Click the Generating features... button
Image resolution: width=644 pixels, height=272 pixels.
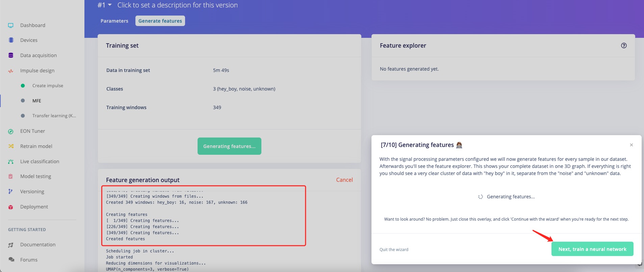[x=229, y=146]
